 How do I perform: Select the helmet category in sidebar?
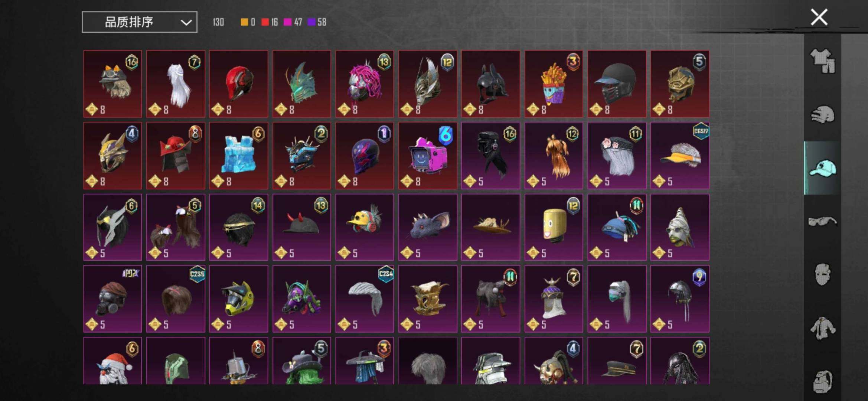(822, 114)
